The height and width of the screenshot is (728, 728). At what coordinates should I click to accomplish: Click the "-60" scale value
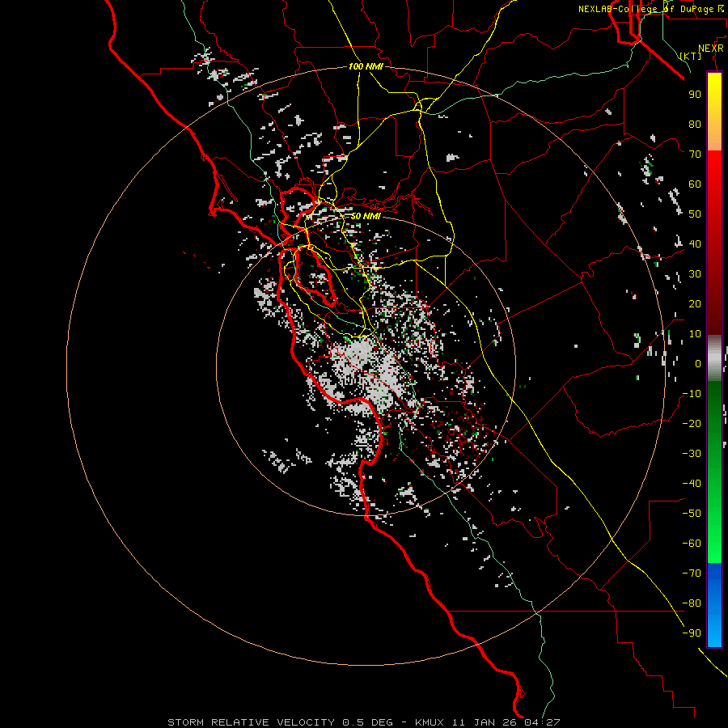coord(692,544)
